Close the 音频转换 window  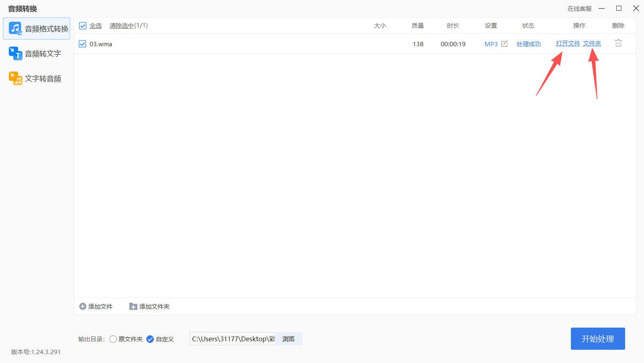[636, 8]
